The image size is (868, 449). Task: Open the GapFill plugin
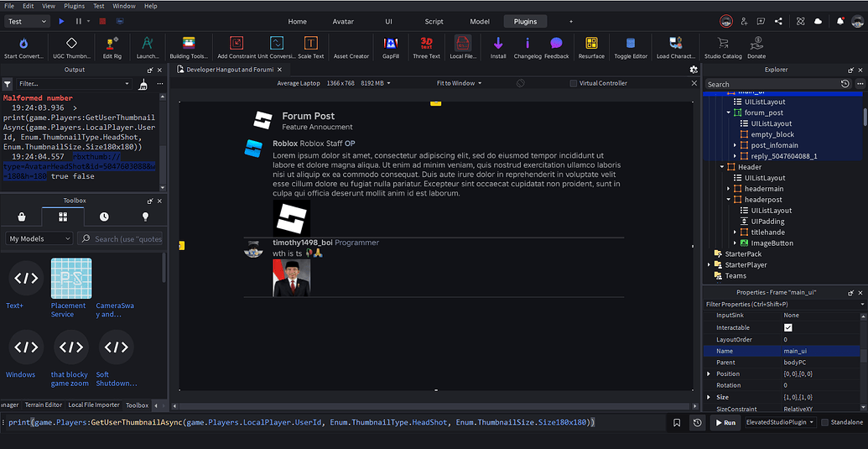(391, 44)
